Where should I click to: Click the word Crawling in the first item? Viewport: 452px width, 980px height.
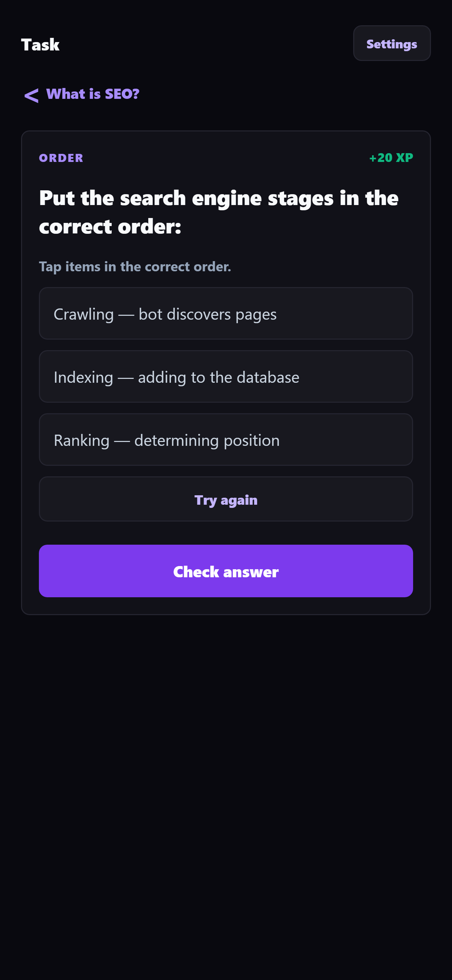(84, 314)
